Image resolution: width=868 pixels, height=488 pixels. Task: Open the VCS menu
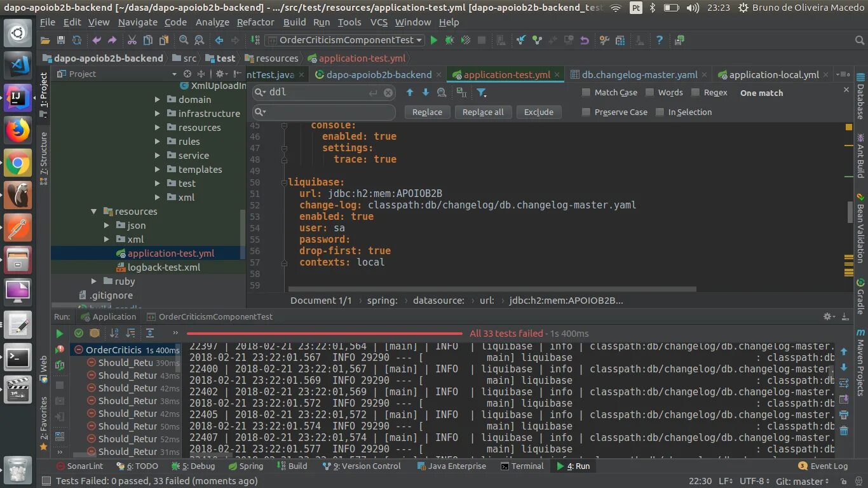pos(379,22)
